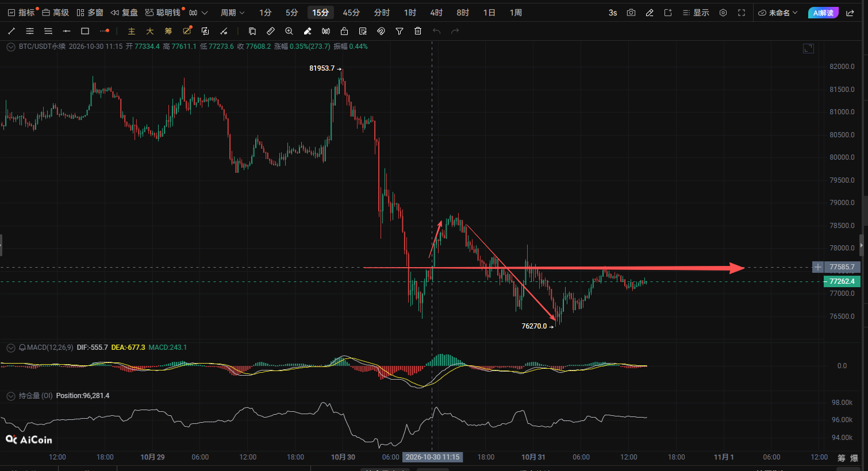Toggle the lock drawings padlock
Image resolution: width=868 pixels, height=471 pixels.
point(344,31)
